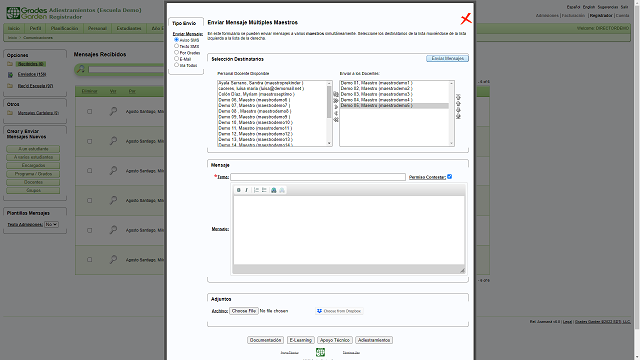Click Grades Garden logo in page header

[27, 13]
